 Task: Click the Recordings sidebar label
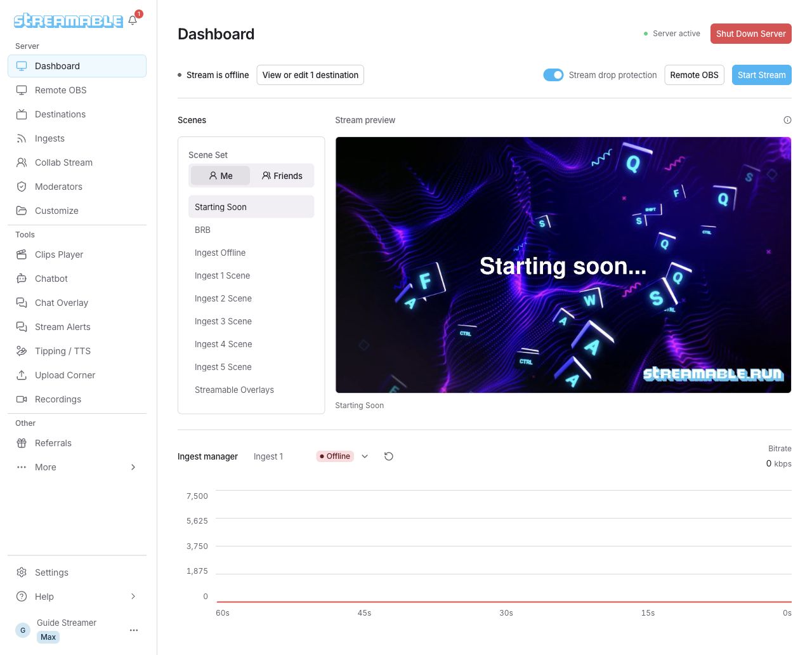coord(58,399)
